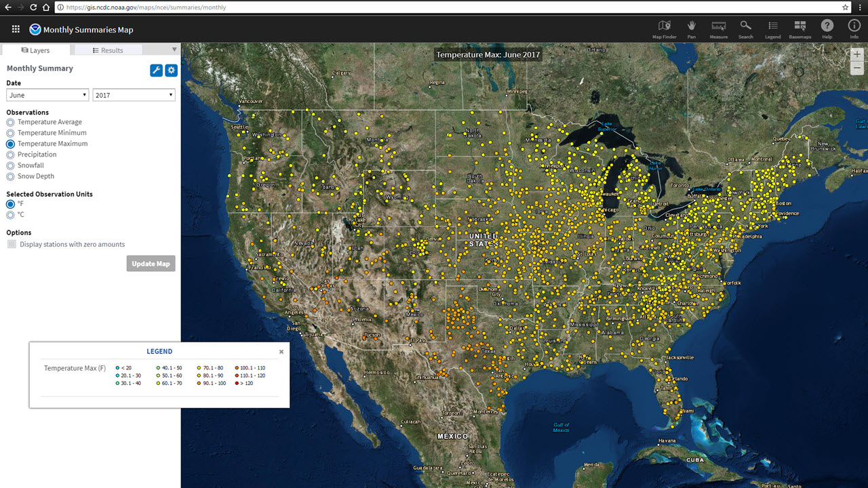Image resolution: width=868 pixels, height=488 pixels.
Task: Zoom in on the map
Action: [x=857, y=55]
